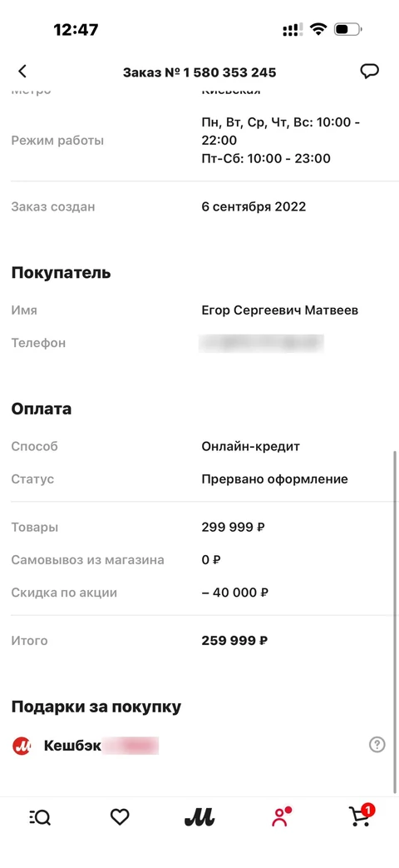
Task: Tap the Скидка по акции discount row
Action: click(x=199, y=593)
